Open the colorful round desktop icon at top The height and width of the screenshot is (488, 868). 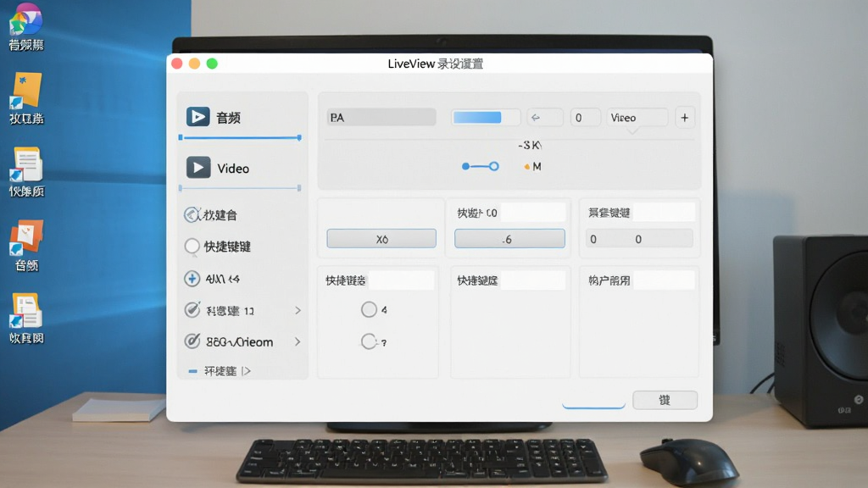click(x=26, y=19)
